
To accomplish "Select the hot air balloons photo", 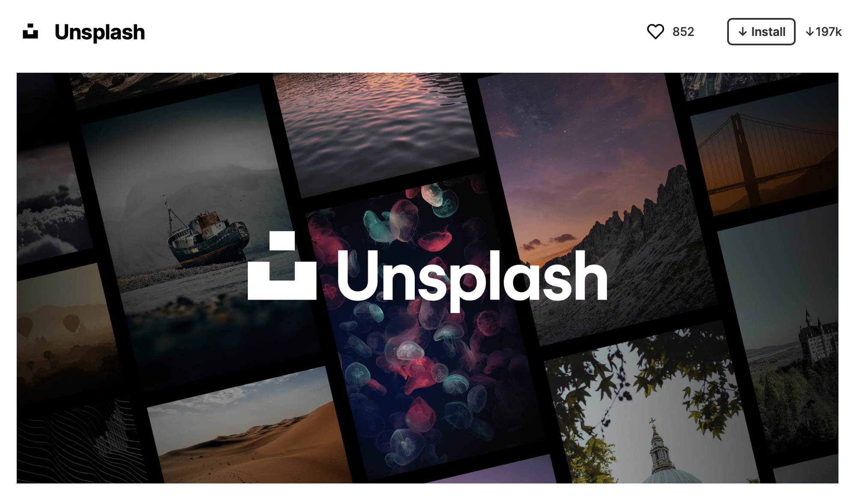I will 64,334.
